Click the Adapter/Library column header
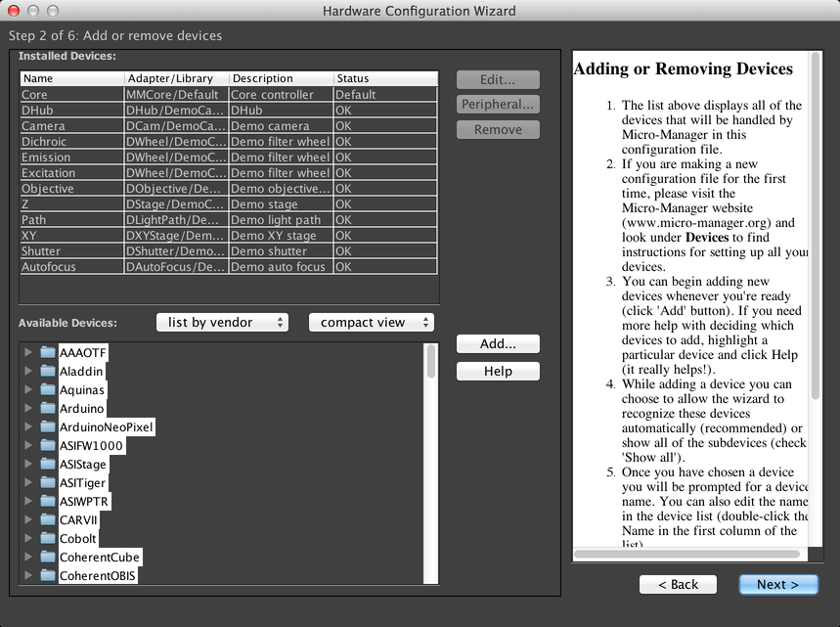840x627 pixels. point(177,78)
